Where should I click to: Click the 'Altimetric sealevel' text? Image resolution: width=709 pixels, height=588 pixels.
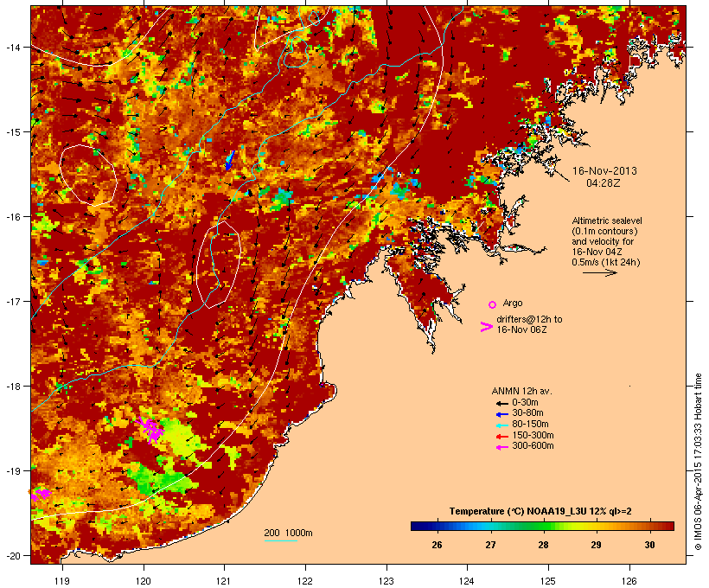[x=607, y=220]
